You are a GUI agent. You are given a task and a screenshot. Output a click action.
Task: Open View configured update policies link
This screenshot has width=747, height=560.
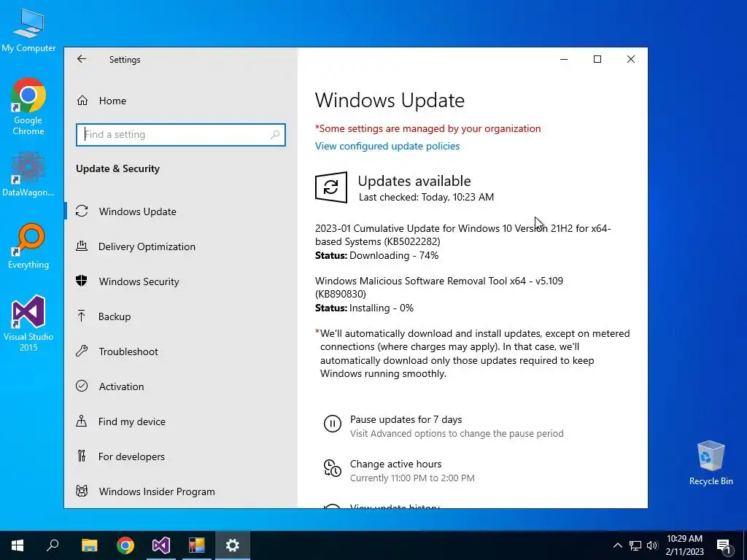click(x=387, y=146)
